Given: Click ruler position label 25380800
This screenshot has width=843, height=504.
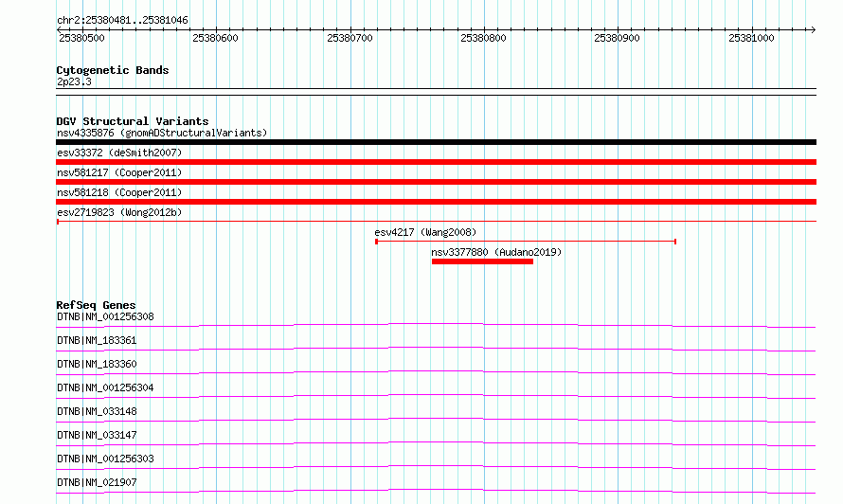Looking at the screenshot, I should tap(483, 38).
